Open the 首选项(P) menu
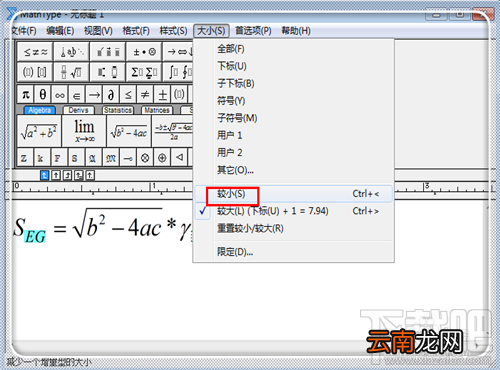 click(x=253, y=31)
